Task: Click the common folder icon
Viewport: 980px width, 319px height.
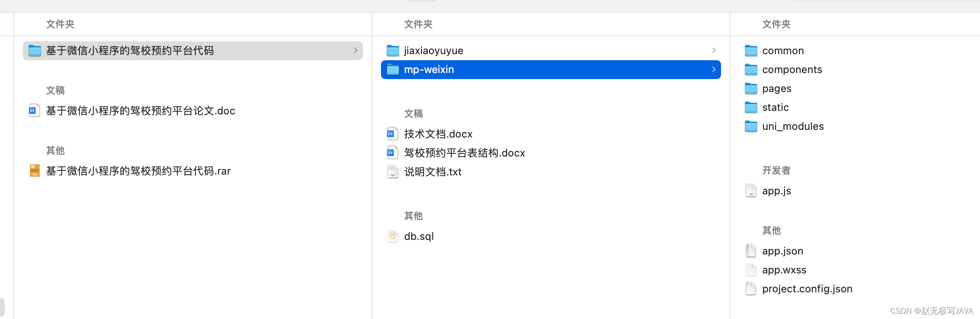Action: pyautogui.click(x=751, y=51)
